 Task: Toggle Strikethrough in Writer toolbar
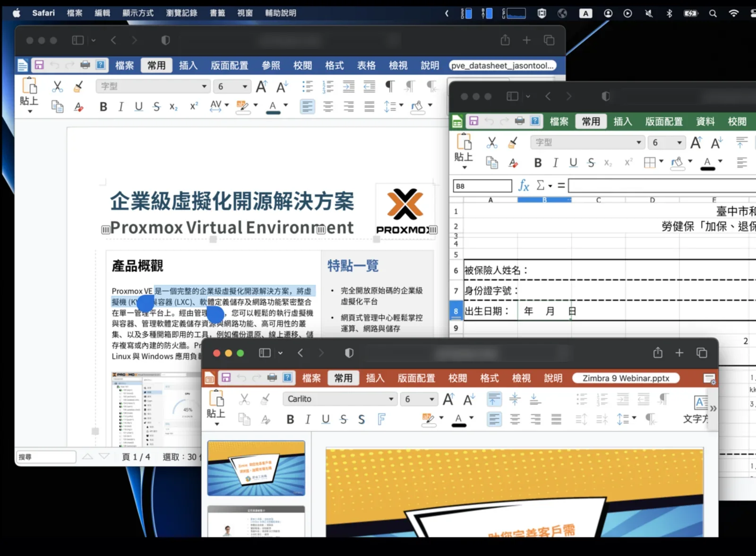(x=156, y=107)
